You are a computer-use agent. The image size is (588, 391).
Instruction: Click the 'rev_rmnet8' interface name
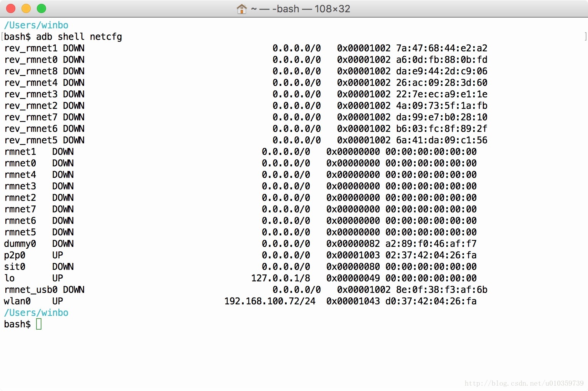(31, 71)
